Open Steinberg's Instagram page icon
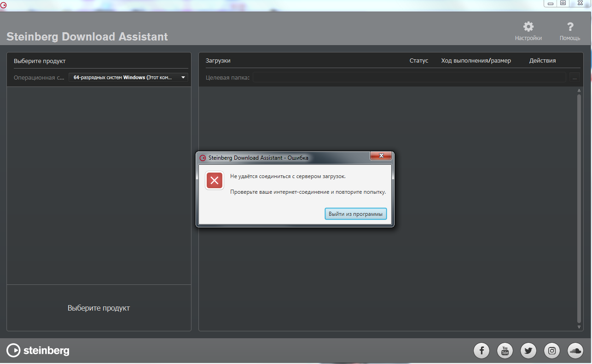This screenshot has height=364, width=592. (x=552, y=351)
